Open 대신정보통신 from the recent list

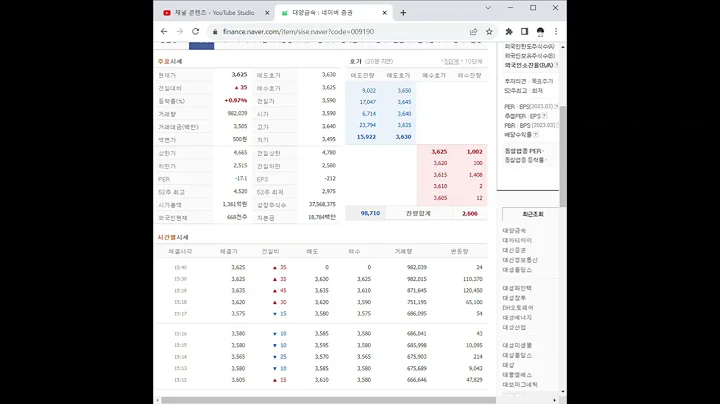(x=520, y=260)
